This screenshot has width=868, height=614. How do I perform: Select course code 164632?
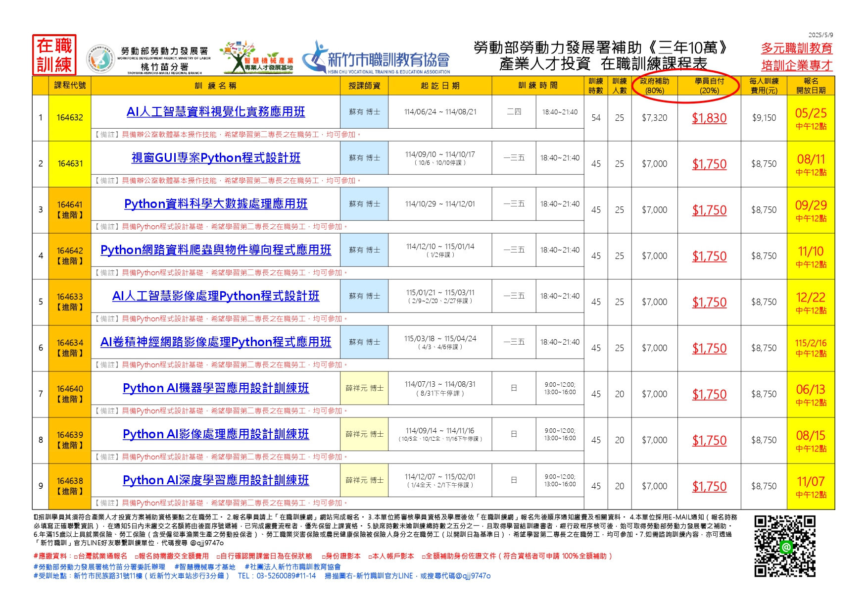(x=70, y=118)
